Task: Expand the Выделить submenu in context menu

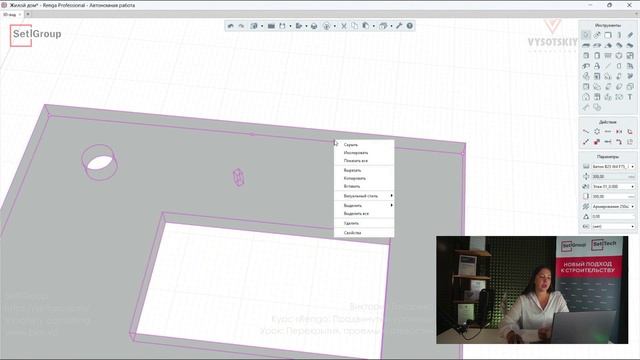Action: tap(364, 205)
